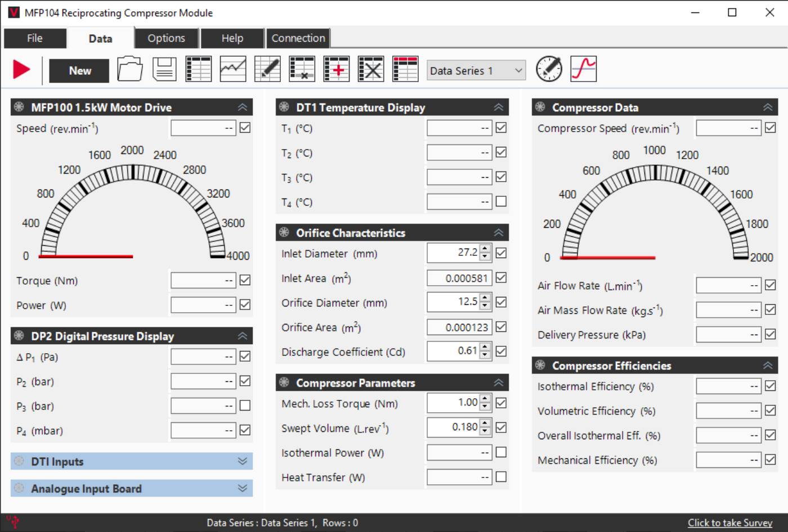Open the graph view of results
This screenshot has width=788, height=532.
tap(233, 68)
